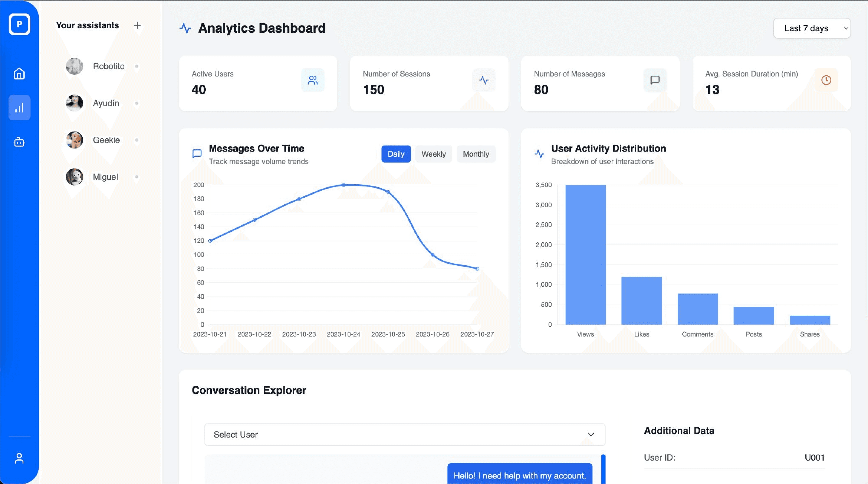
Task: Click the 2023-10-27 data point on line chart
Action: point(477,269)
